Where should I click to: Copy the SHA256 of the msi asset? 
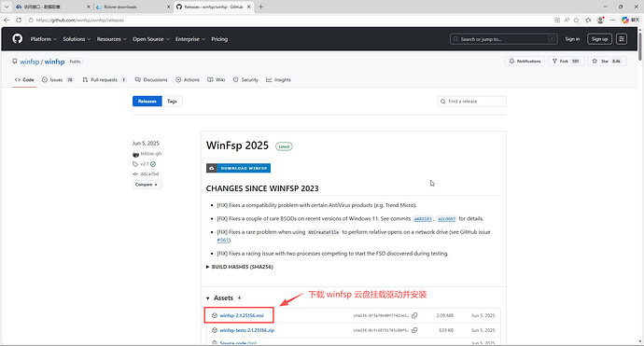tap(414, 315)
